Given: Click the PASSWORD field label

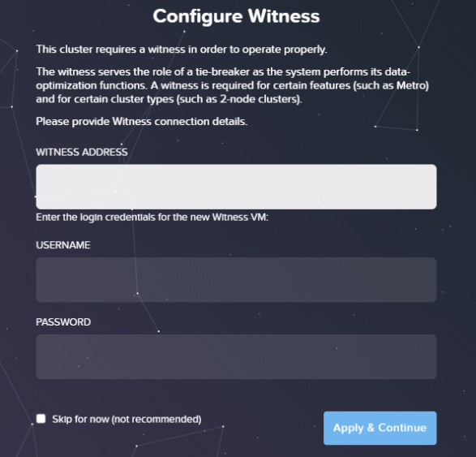Looking at the screenshot, I should click(x=63, y=322).
